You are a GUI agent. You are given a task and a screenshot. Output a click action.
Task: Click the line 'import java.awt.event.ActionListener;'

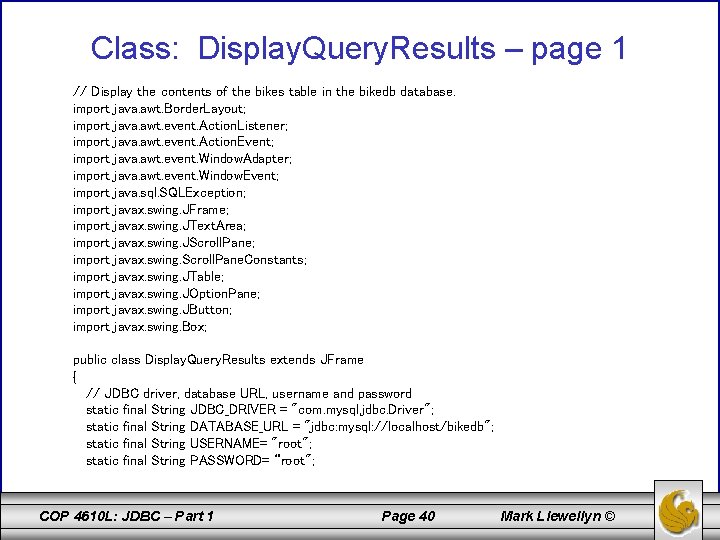180,125
